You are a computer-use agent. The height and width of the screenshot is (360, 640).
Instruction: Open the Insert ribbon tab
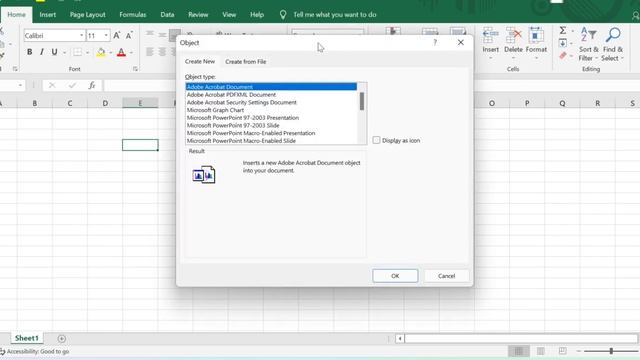(47, 15)
